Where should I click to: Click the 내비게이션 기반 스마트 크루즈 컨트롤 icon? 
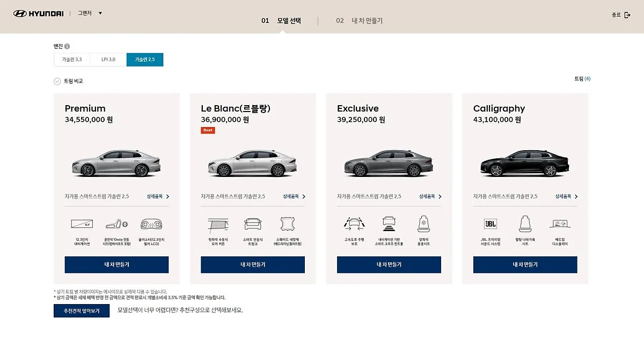[x=389, y=224]
